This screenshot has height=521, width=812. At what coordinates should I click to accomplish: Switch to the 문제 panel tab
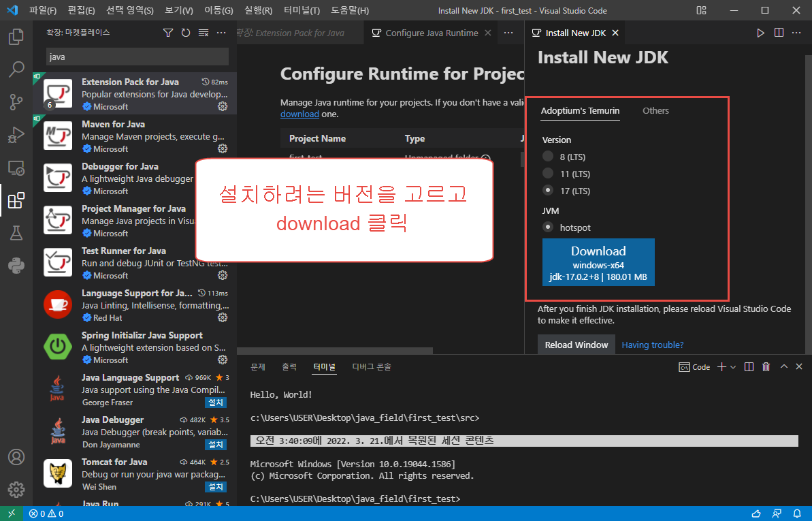(258, 367)
